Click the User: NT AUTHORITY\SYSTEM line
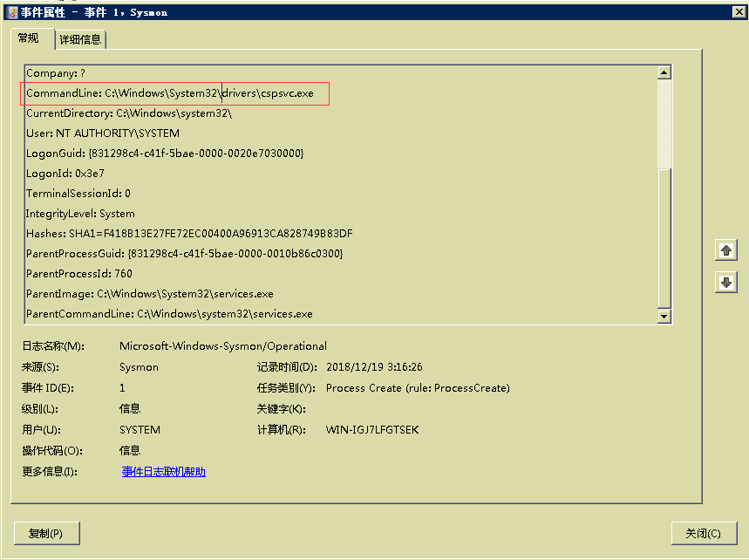Viewport: 749px width, 560px height. [103, 133]
